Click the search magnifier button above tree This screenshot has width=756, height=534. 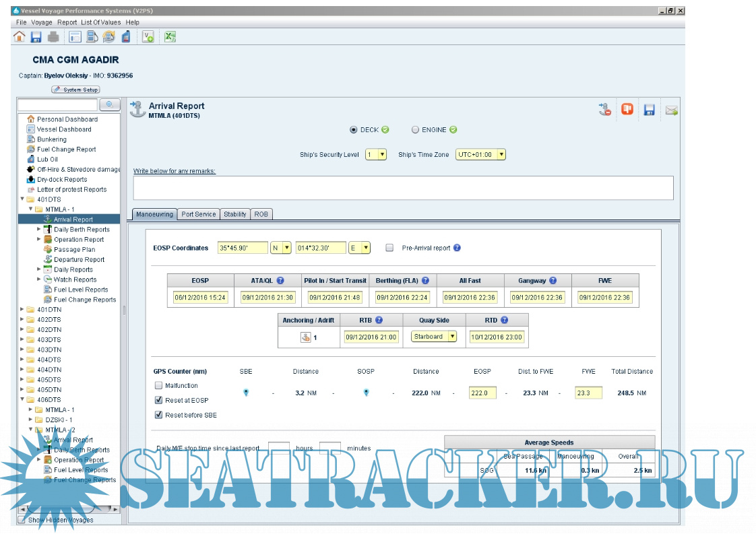(109, 104)
